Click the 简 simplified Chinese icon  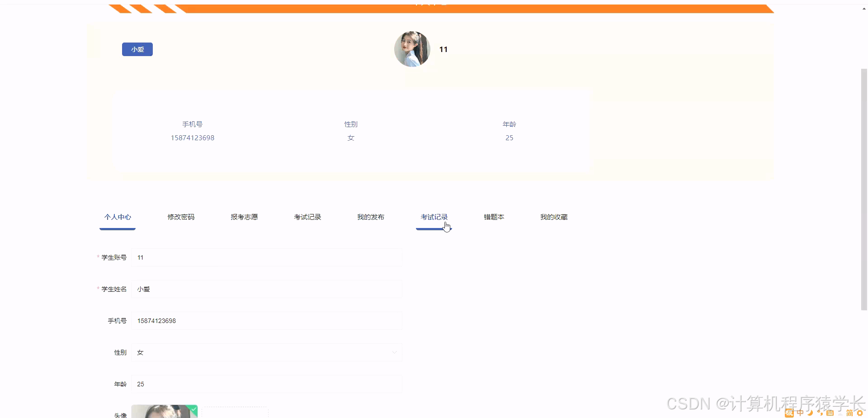click(849, 413)
